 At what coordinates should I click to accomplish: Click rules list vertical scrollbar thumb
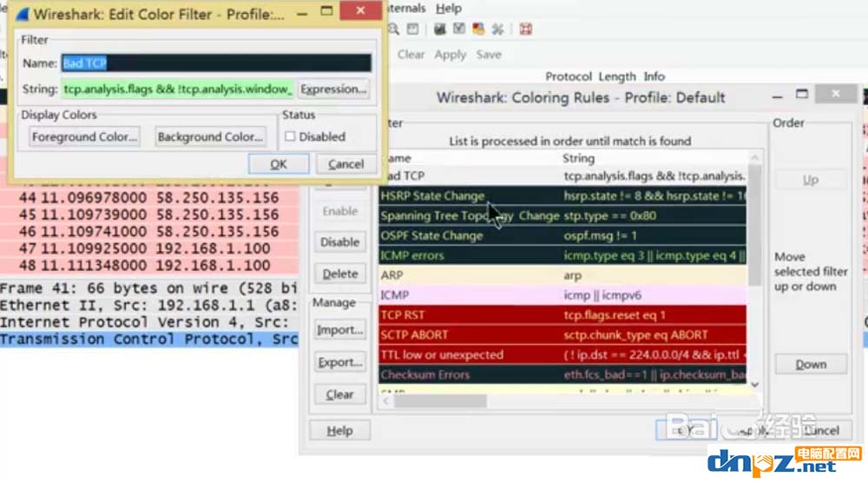click(754, 224)
